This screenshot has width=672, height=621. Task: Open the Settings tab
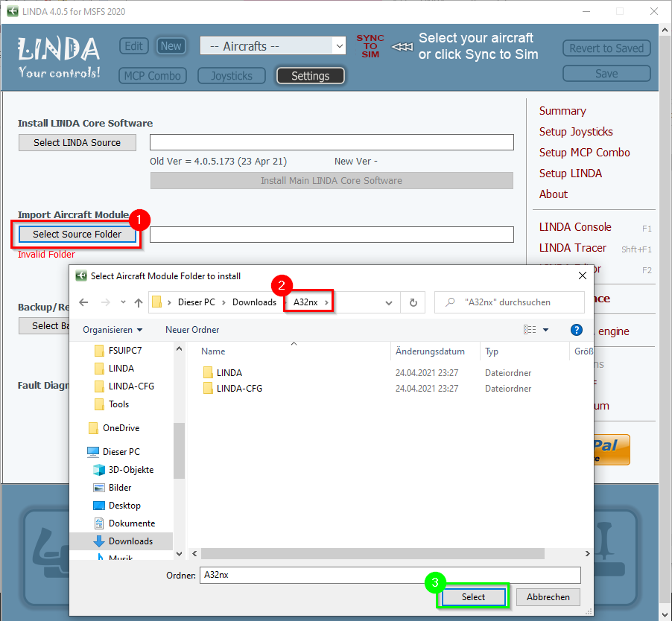point(310,76)
